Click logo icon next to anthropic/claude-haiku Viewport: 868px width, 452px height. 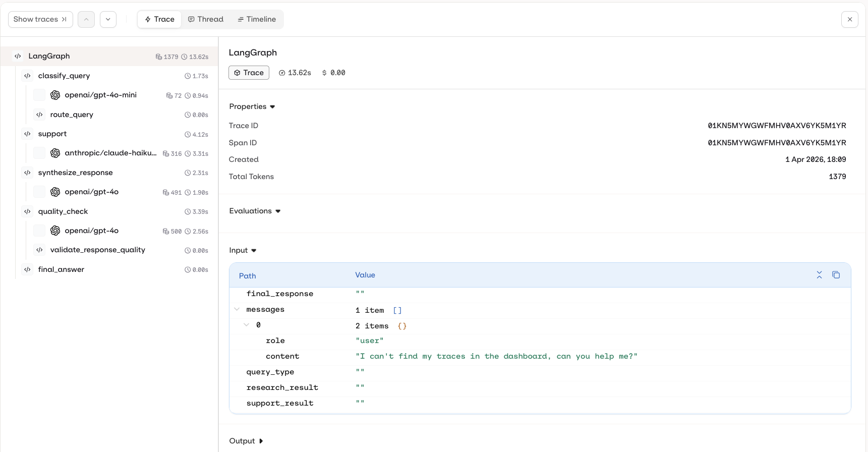(55, 153)
